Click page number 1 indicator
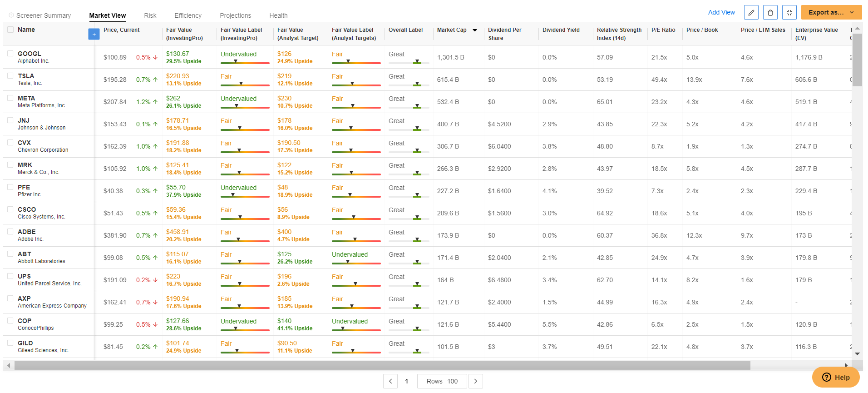868x393 pixels. click(x=407, y=381)
